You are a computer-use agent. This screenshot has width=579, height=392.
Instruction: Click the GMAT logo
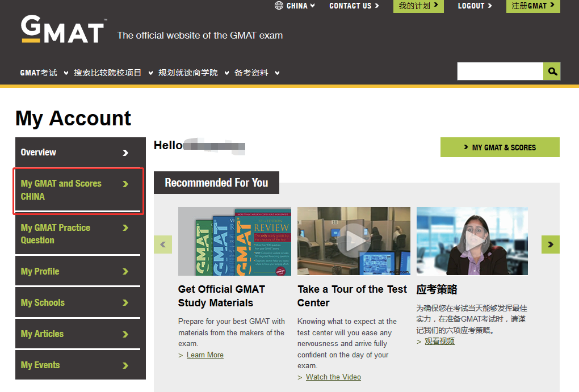coord(64,29)
